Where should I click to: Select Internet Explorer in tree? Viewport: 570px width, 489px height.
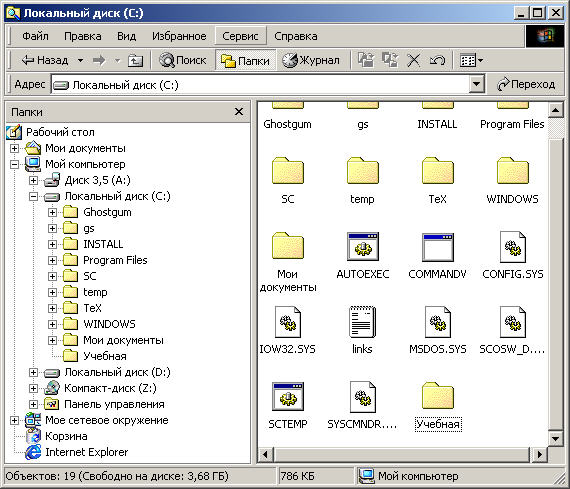click(87, 452)
